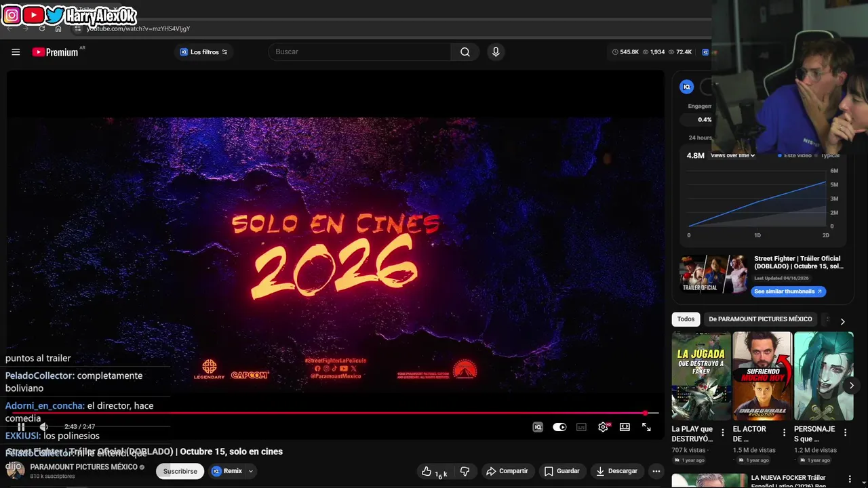Click the Remix button

(227, 471)
